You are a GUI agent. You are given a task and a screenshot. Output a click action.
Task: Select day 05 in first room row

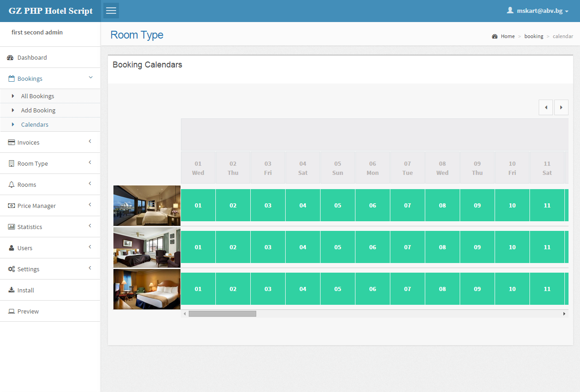click(338, 205)
